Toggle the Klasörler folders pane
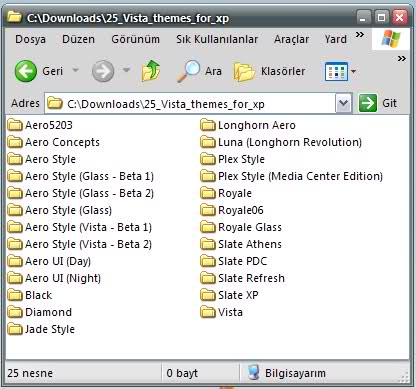This screenshot has width=416, height=389. [244, 71]
